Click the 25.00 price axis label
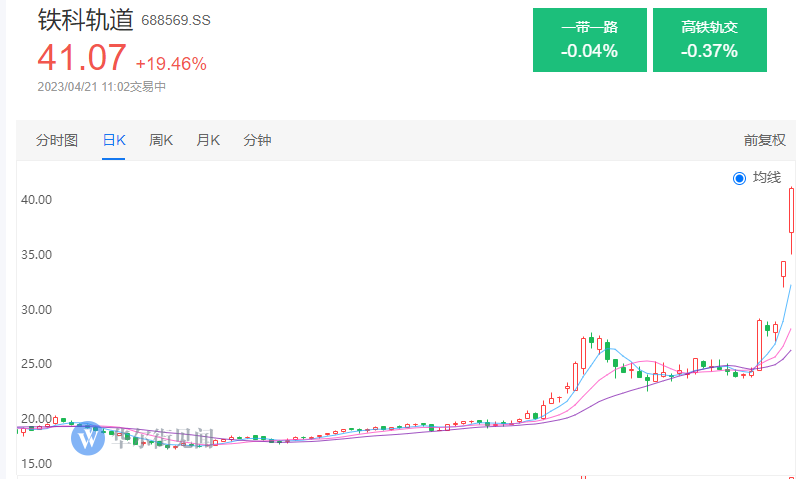This screenshot has width=801, height=479. [36, 364]
